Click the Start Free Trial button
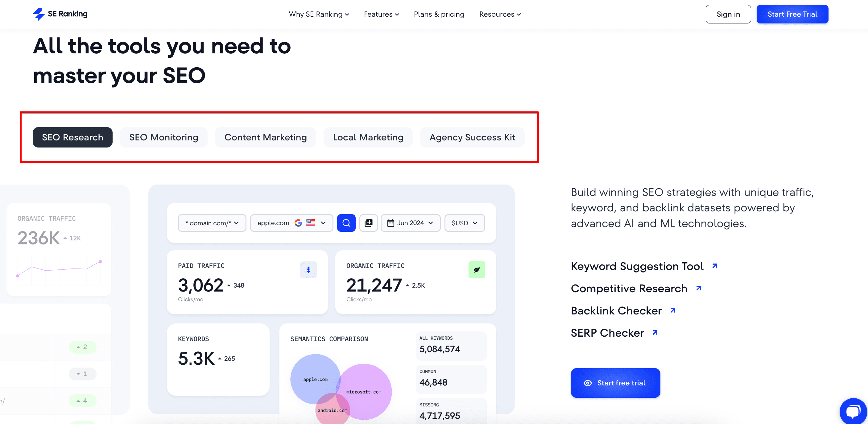The width and height of the screenshot is (868, 424). 793,15
